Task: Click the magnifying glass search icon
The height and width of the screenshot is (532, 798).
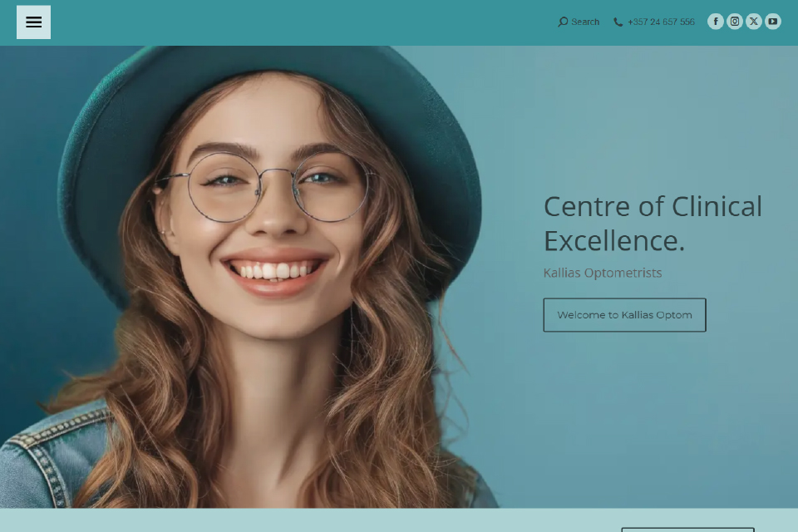Action: [x=563, y=22]
